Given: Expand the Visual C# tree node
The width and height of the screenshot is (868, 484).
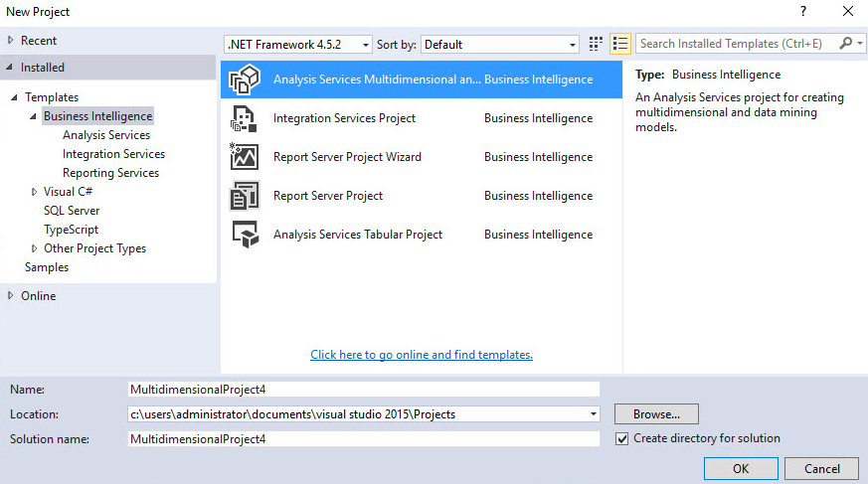Looking at the screenshot, I should pyautogui.click(x=35, y=192).
